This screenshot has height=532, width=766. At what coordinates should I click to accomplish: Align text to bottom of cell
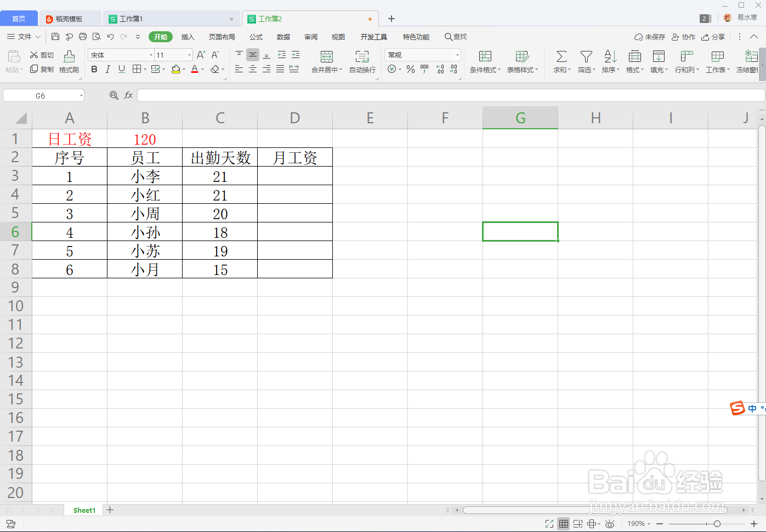pos(266,55)
